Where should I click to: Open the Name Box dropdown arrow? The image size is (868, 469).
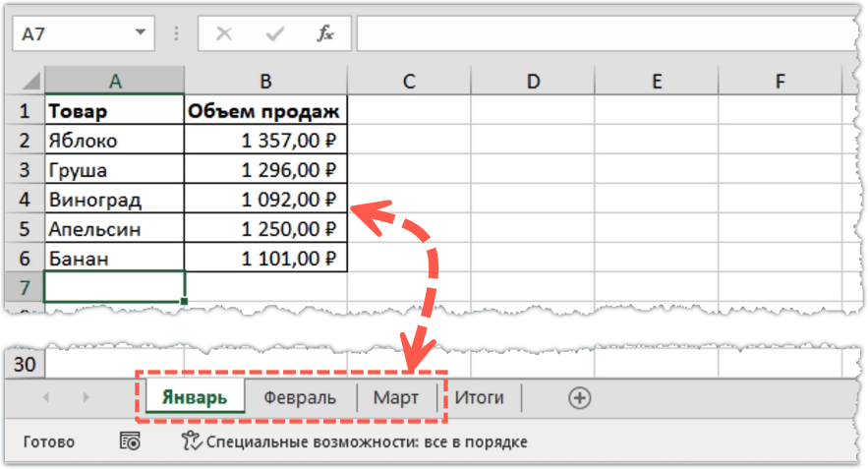click(x=141, y=33)
